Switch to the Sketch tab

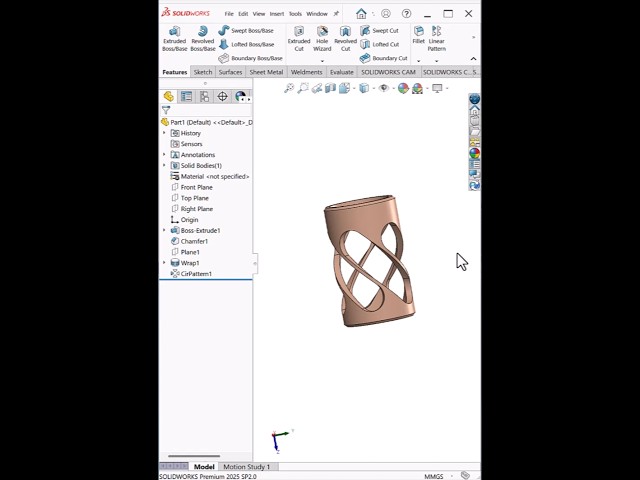pyautogui.click(x=203, y=72)
